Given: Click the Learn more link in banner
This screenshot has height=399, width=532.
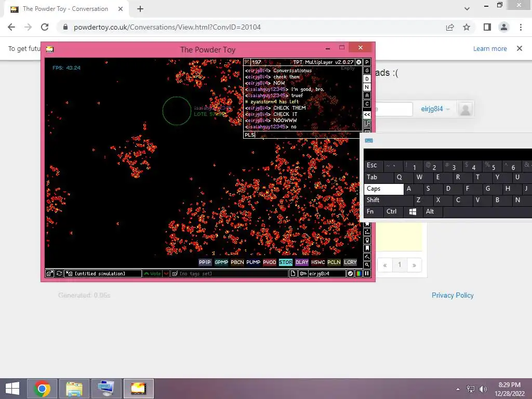Looking at the screenshot, I should [x=489, y=48].
